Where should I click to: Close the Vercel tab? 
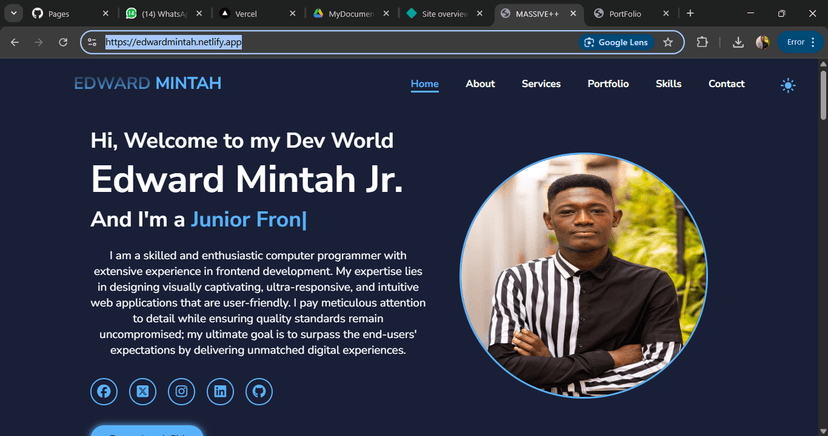293,14
